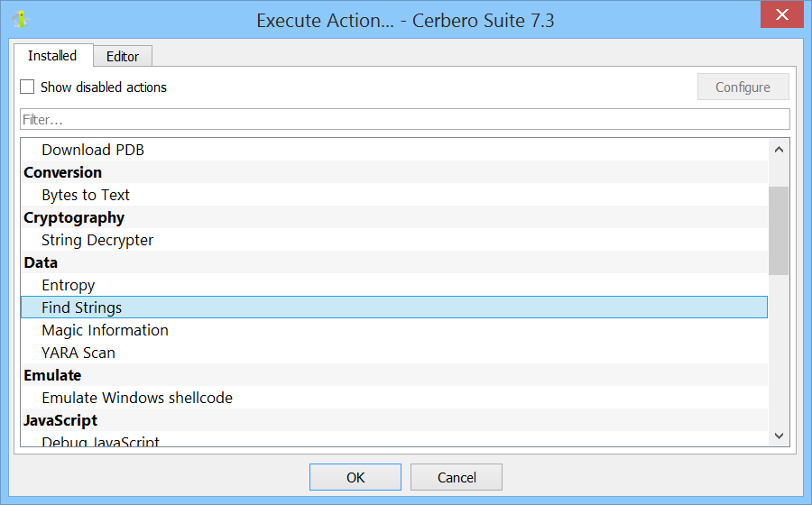
Task: Click the Cerbero Suite app icon in title bar
Action: tap(20, 19)
